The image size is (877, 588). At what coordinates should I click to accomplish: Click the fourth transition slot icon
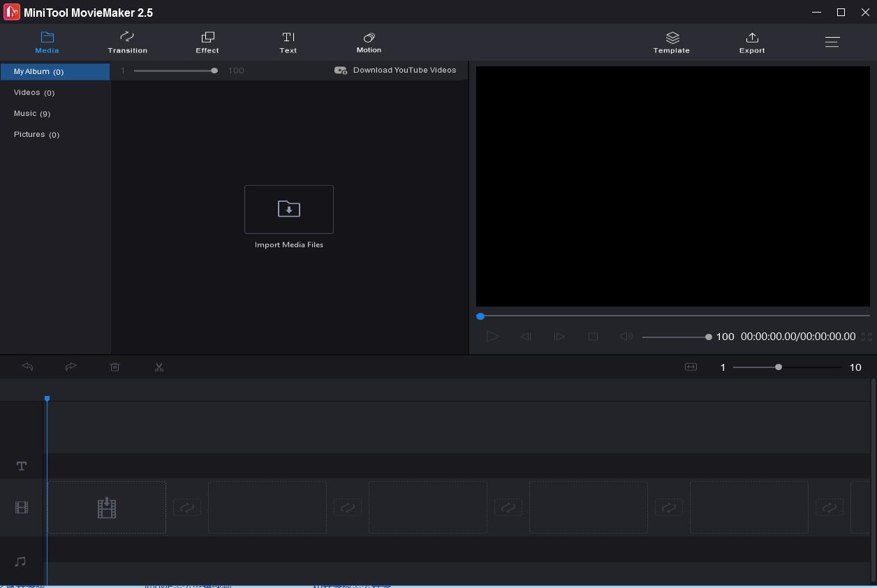point(669,508)
